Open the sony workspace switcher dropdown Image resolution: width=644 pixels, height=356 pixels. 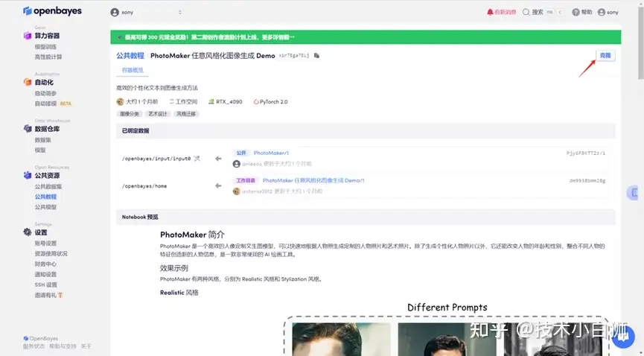pos(146,13)
